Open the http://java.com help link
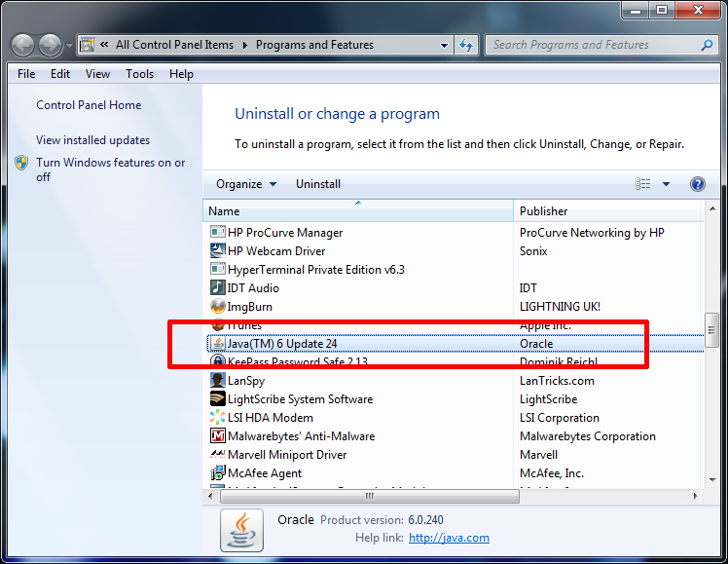 449,538
